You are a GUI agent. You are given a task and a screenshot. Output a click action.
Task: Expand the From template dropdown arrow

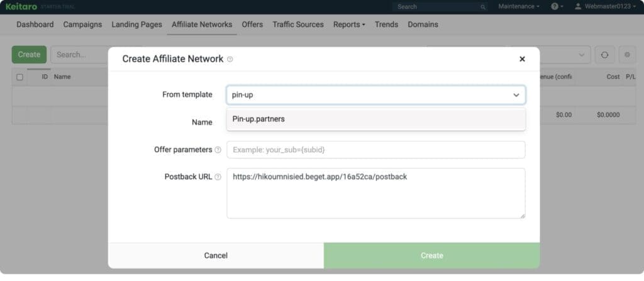coord(516,95)
